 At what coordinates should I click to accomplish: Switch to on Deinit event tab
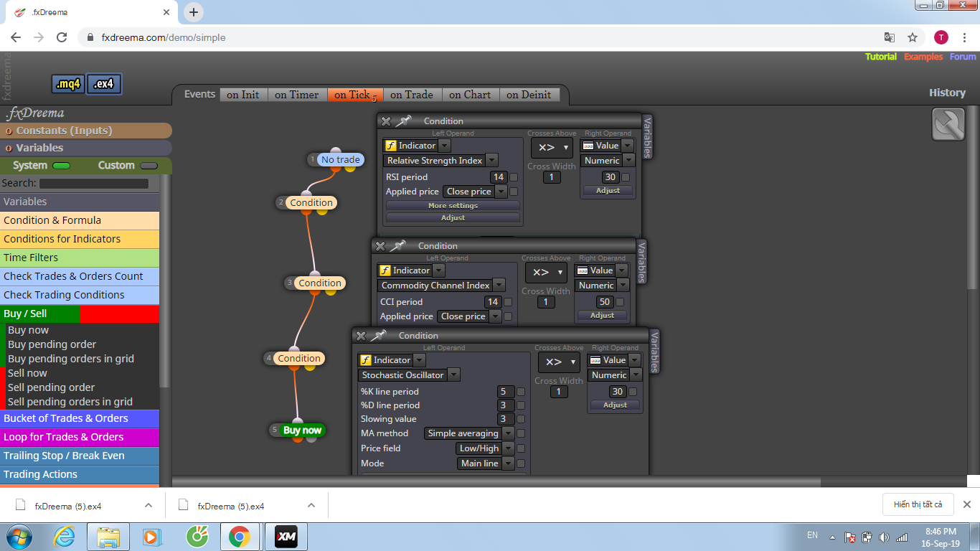coord(529,95)
